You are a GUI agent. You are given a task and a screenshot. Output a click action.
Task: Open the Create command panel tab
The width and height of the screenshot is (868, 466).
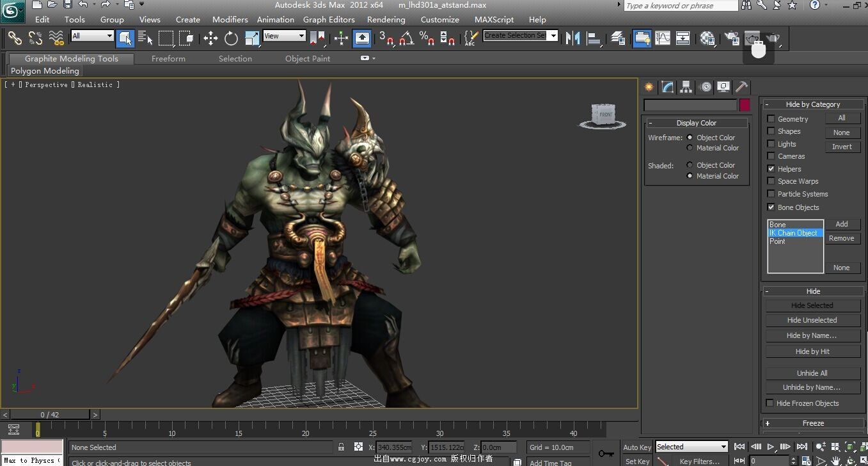point(649,87)
